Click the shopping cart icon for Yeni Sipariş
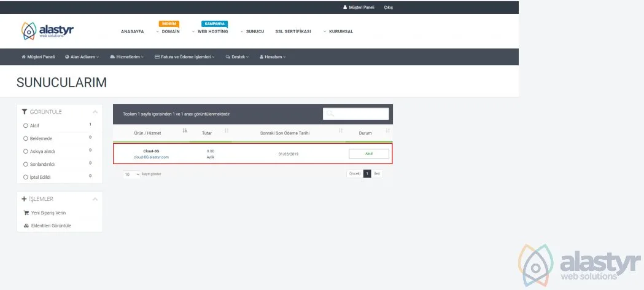 pos(26,213)
